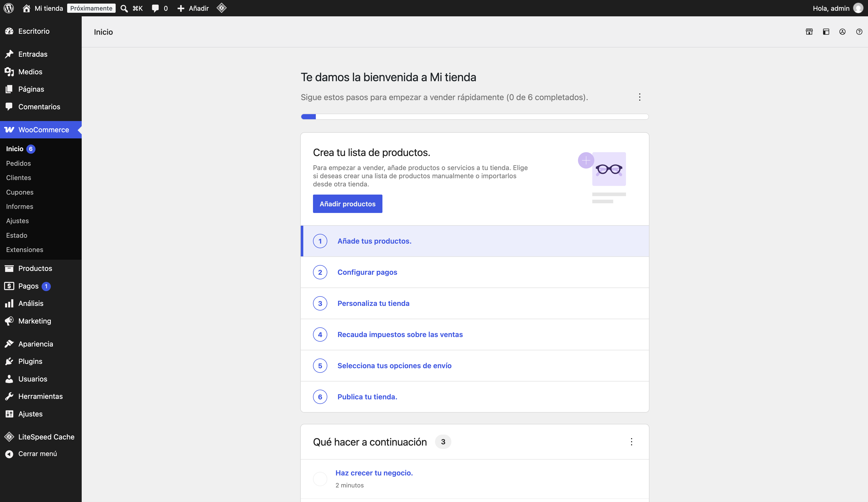Open Qué hacer a continuación three-dot menu
Screen dimensions: 868x502
click(x=631, y=442)
